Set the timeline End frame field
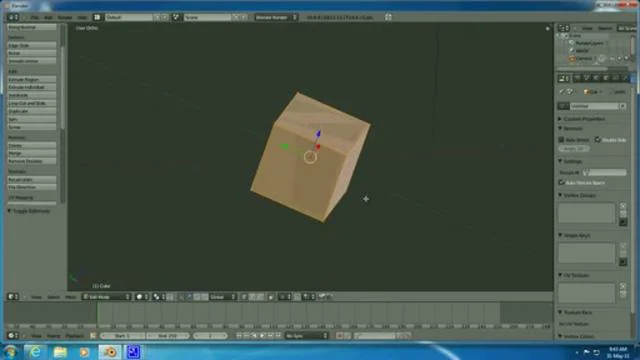The image size is (640, 360). point(168,336)
